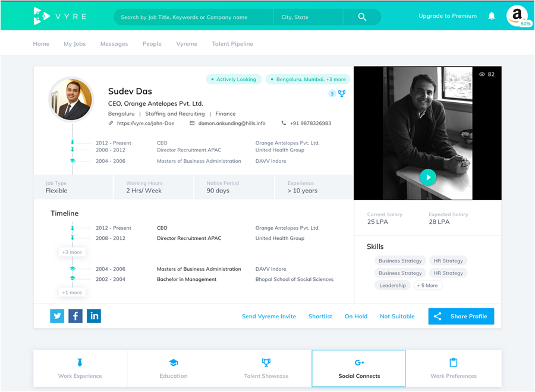Open the Amazon account avatar
Viewport: 535px width, 392px height.
click(517, 15)
